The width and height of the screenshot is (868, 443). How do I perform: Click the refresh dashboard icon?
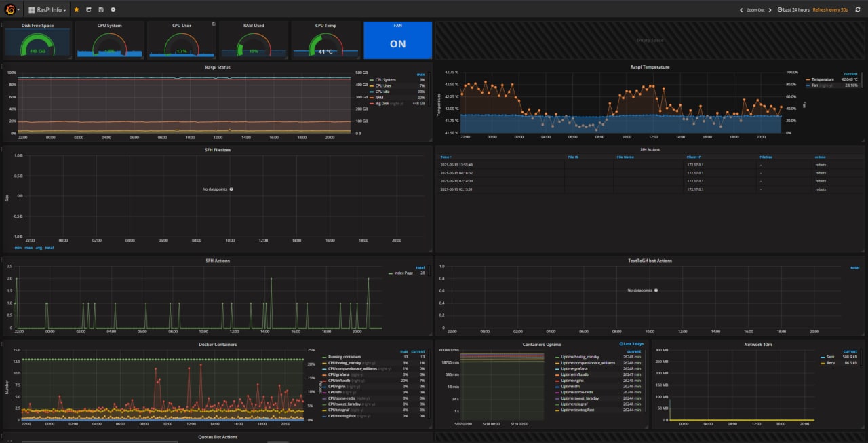858,10
